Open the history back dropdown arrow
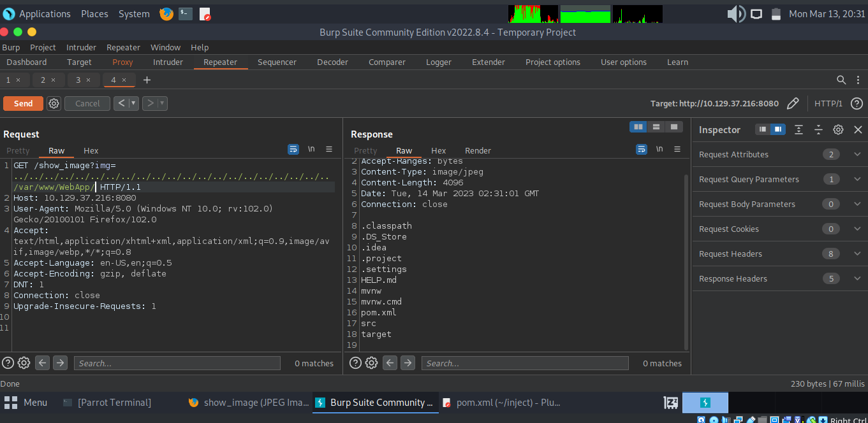Viewport: 868px width, 423px height. [134, 103]
